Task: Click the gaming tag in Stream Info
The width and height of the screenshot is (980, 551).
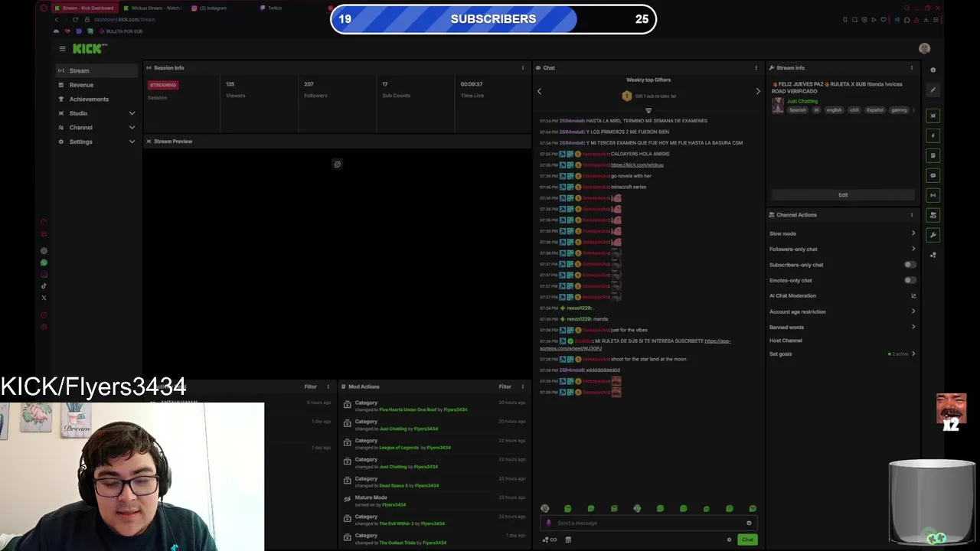Action: point(899,110)
